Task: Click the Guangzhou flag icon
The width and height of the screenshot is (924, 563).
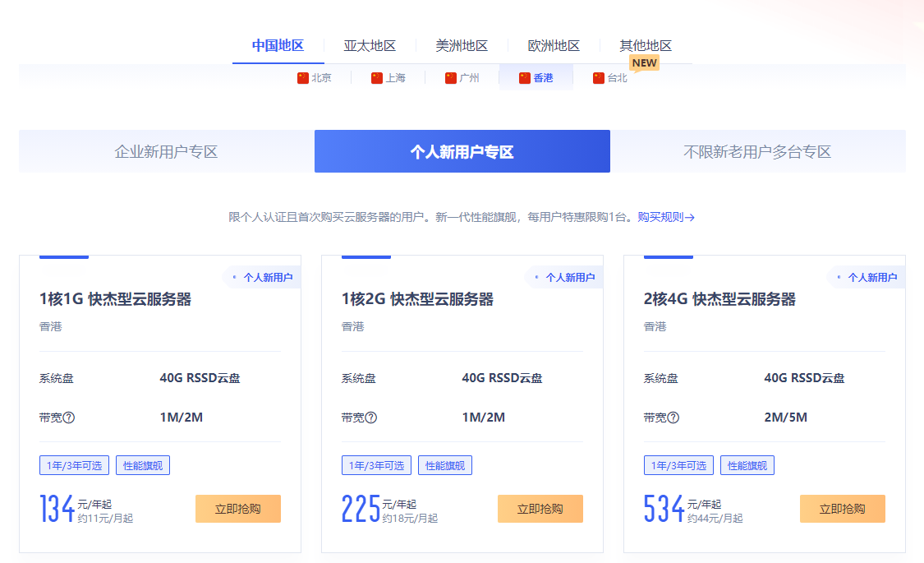Action: click(x=451, y=78)
